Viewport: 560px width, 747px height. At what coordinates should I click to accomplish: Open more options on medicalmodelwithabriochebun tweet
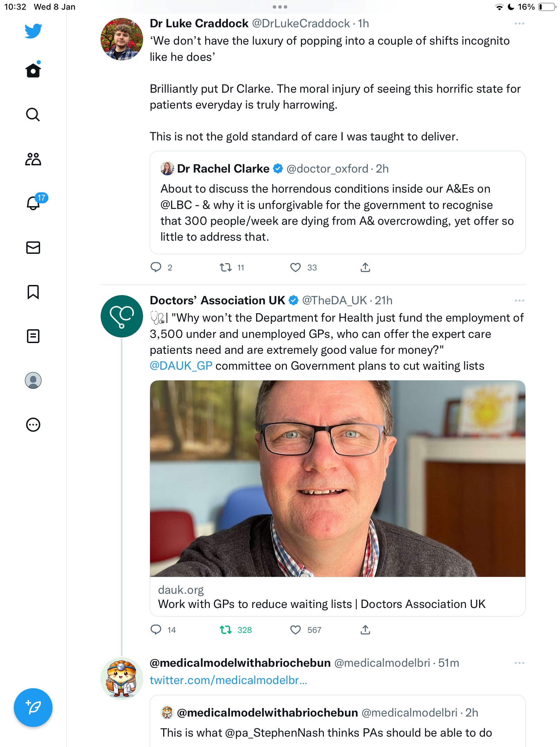pyautogui.click(x=519, y=663)
